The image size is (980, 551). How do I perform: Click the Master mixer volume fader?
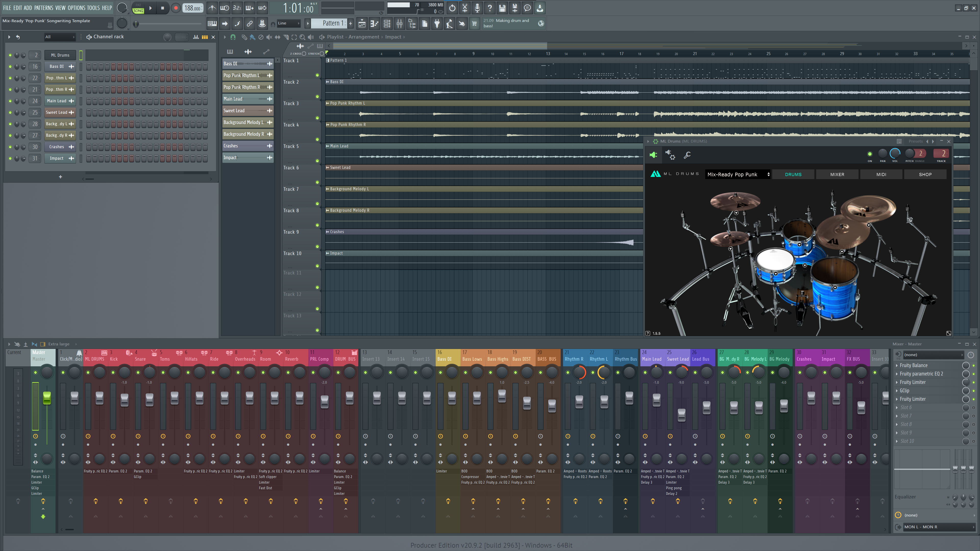tap(47, 398)
